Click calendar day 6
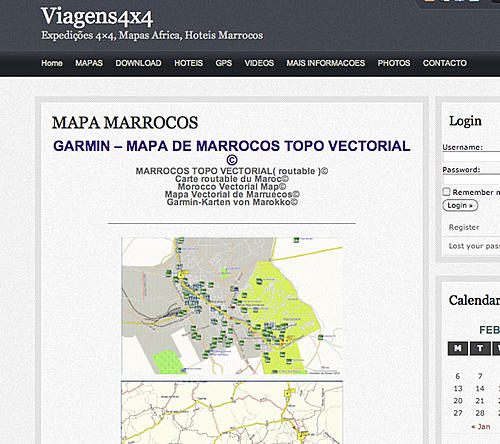The width and height of the screenshot is (500, 444). 458,376
